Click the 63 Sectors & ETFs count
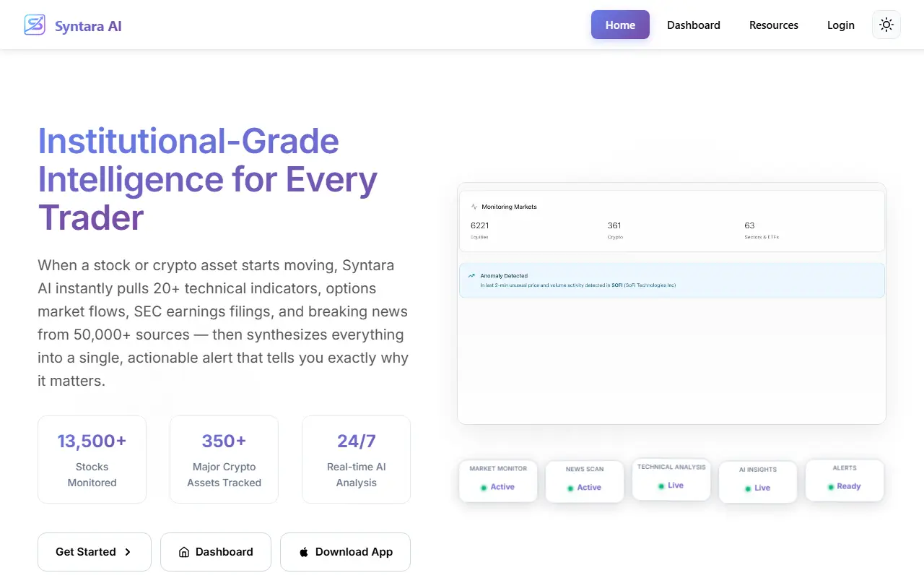The image size is (924, 578). point(749,225)
